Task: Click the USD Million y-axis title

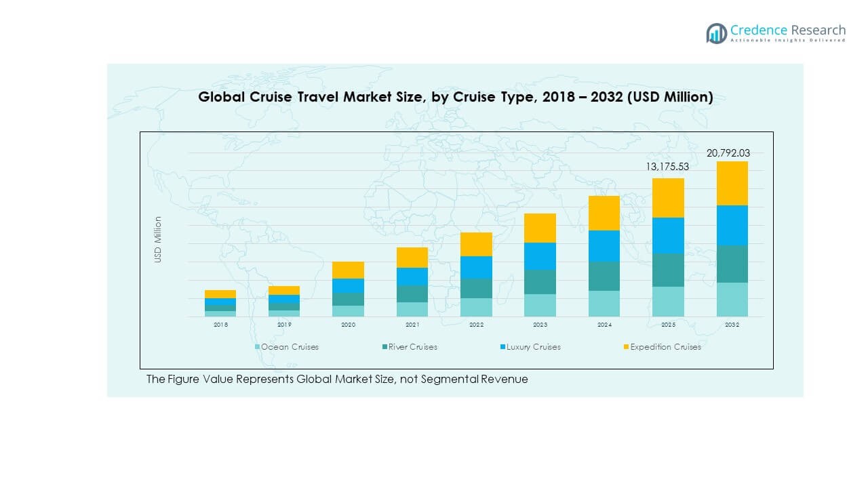Action: pos(158,239)
